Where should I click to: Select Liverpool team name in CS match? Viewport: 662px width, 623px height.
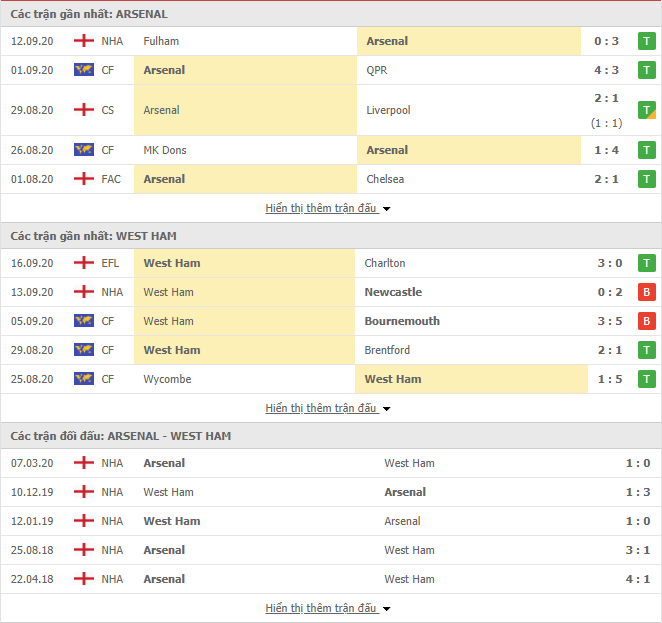point(388,110)
